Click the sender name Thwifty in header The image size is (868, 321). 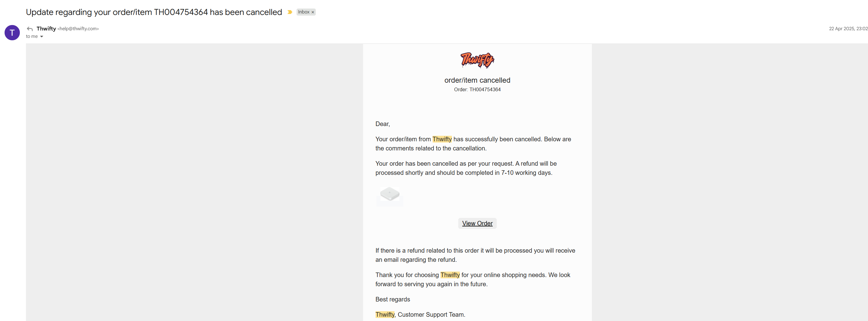click(46, 29)
